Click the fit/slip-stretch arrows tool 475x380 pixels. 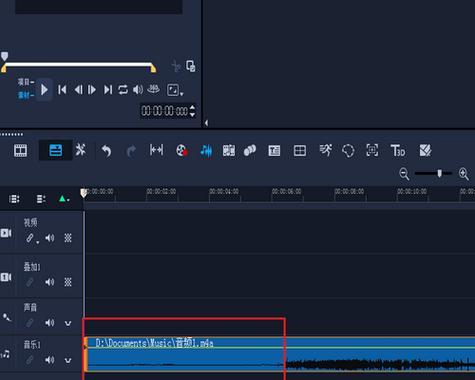[156, 150]
